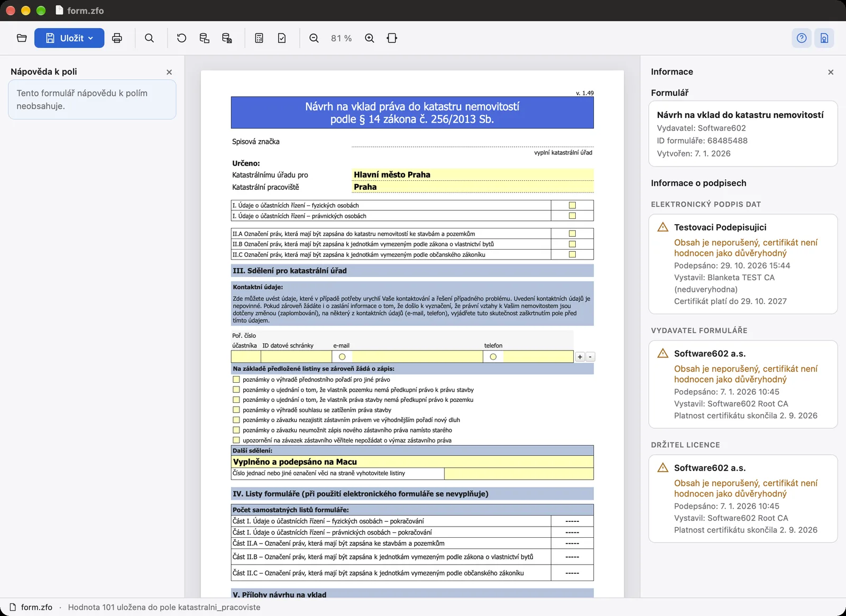Check upozornění na závazek zástavního věřitele box

236,440
